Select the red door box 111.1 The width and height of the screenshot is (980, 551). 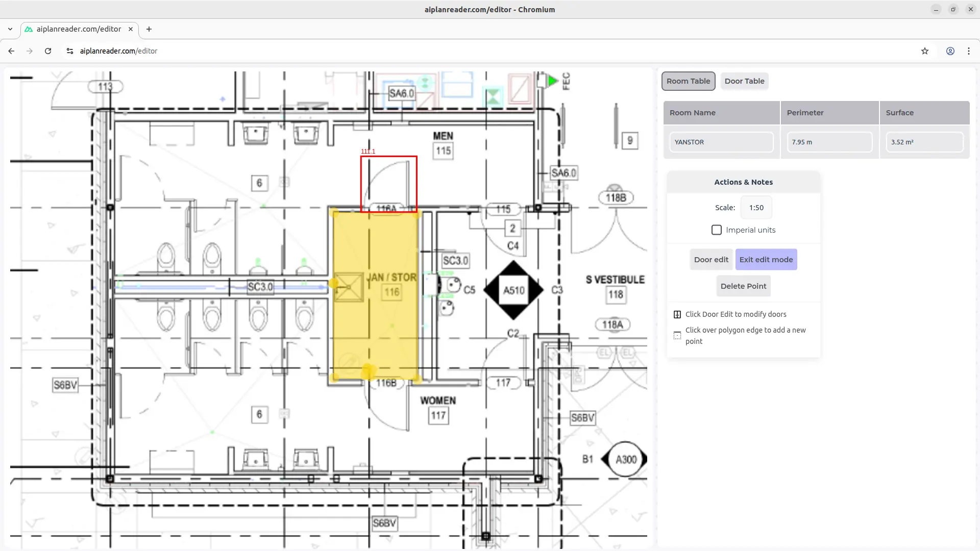pyautogui.click(x=388, y=184)
